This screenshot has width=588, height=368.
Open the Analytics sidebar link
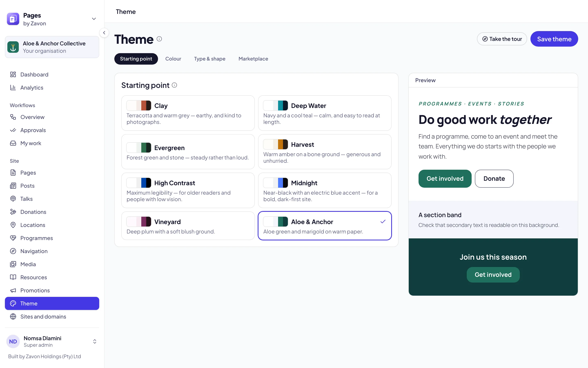[x=52, y=88]
